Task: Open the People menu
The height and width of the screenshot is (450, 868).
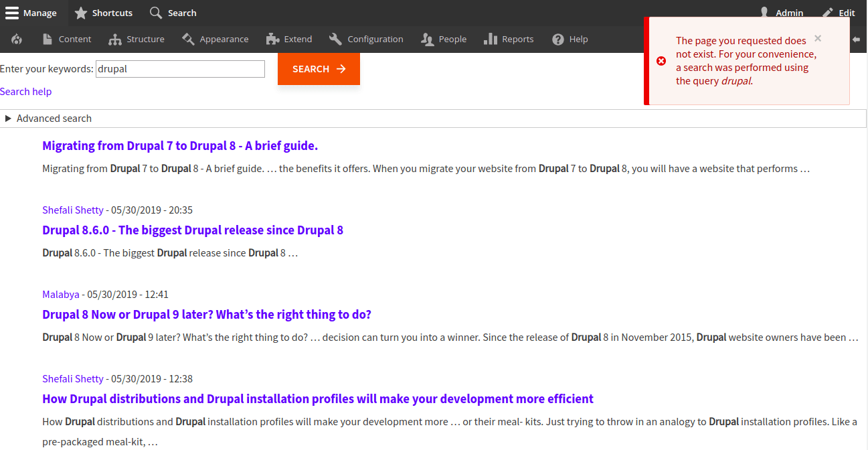Action: tap(444, 40)
